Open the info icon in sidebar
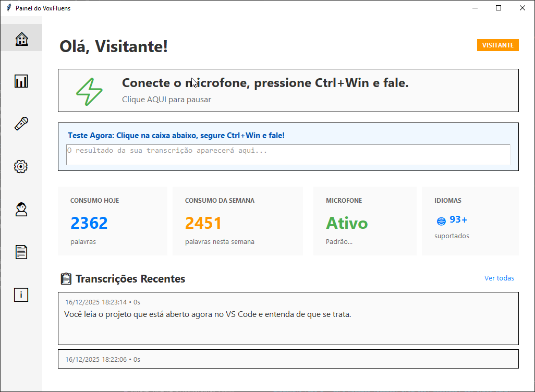The height and width of the screenshot is (392, 535). pyautogui.click(x=21, y=295)
